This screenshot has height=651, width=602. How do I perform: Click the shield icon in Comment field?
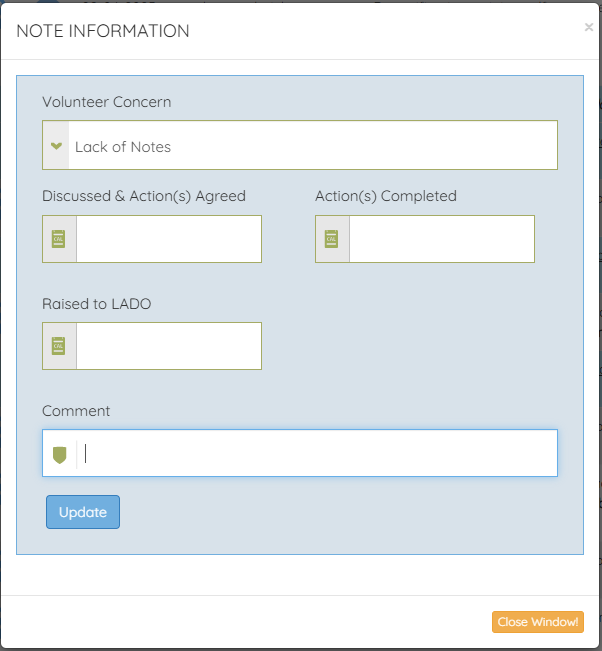click(59, 454)
